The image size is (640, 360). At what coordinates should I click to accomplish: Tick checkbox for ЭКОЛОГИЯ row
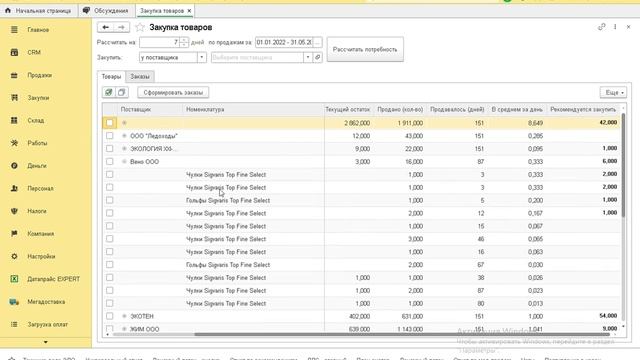[109, 149]
